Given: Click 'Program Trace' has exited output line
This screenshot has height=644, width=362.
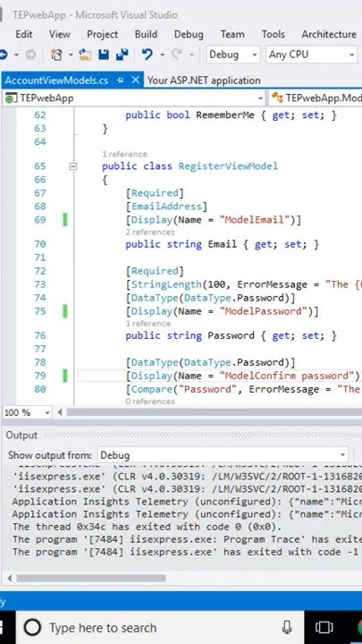Looking at the screenshot, I should [187, 539].
